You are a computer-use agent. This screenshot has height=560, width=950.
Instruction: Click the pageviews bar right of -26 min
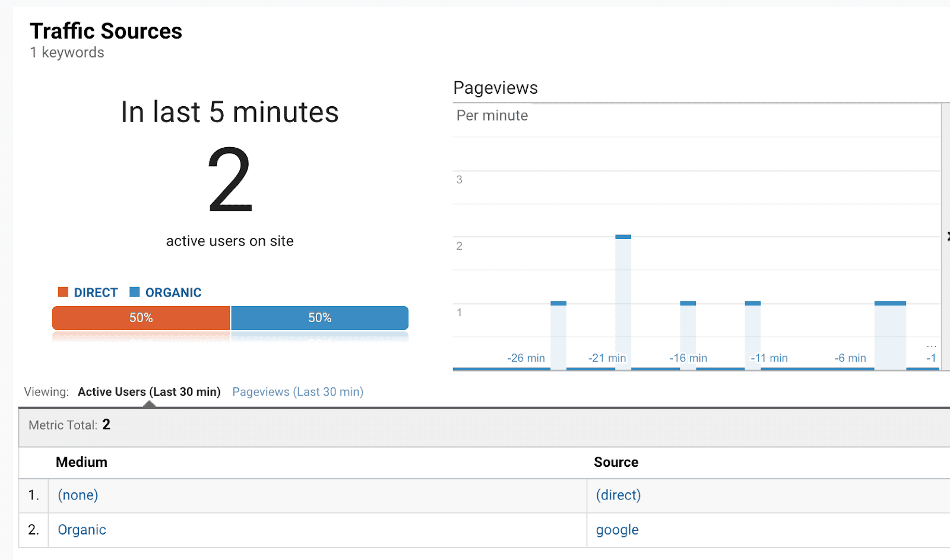[x=558, y=335]
